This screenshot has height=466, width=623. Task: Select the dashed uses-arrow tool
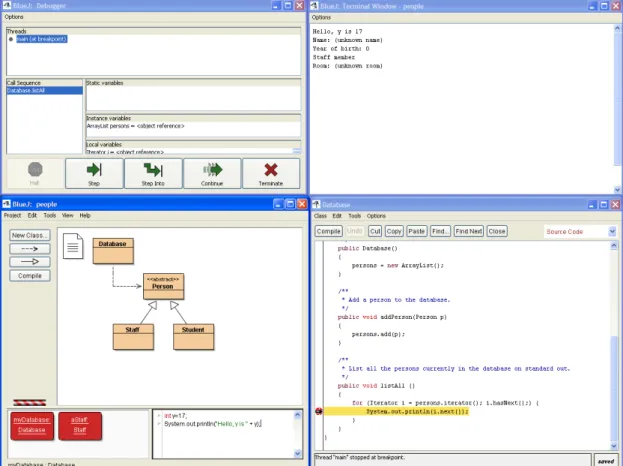point(30,249)
